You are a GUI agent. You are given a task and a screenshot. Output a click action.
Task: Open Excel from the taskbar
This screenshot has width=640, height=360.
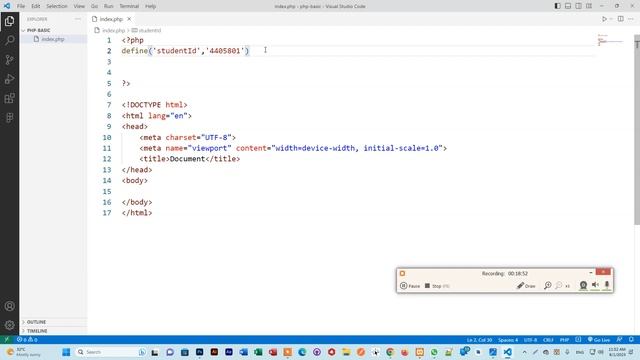258,352
